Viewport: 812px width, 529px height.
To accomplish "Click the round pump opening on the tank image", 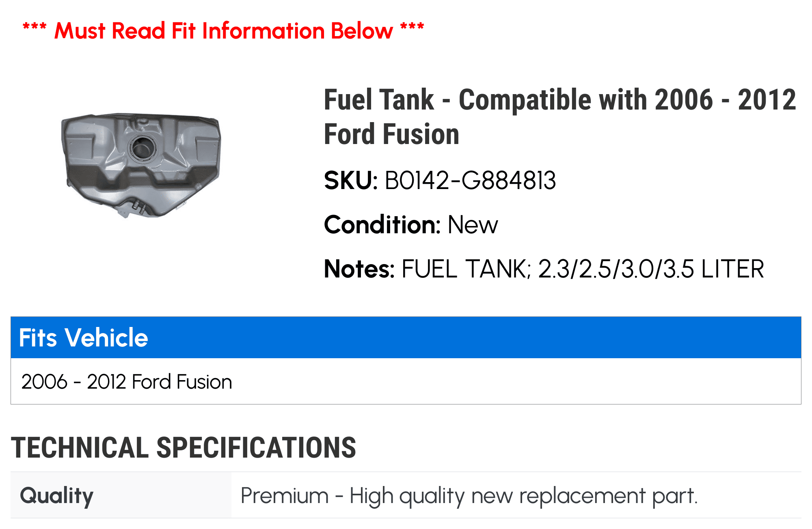I will [x=142, y=148].
